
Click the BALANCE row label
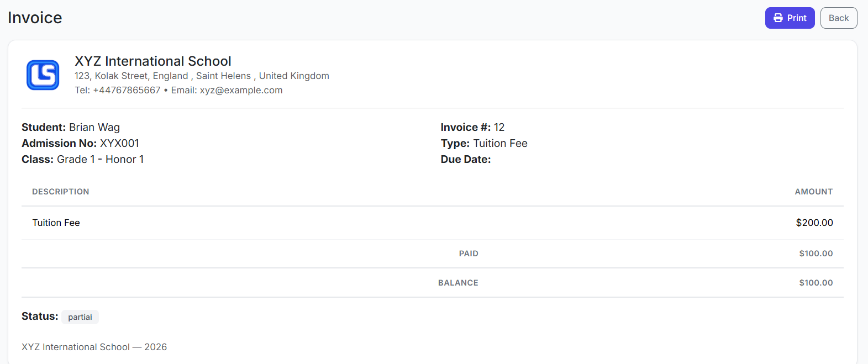pos(458,283)
